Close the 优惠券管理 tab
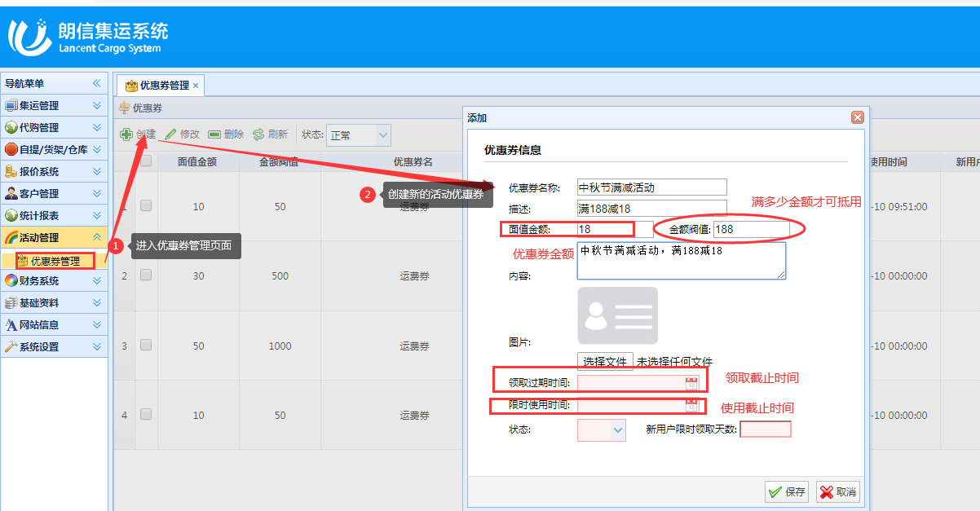Image resolution: width=980 pixels, height=511 pixels. [196, 86]
